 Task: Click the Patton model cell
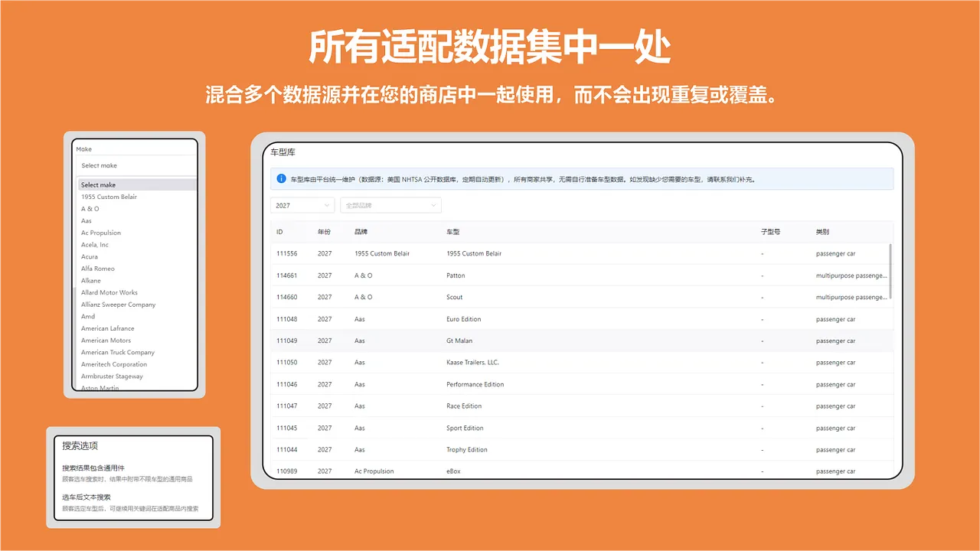[456, 275]
